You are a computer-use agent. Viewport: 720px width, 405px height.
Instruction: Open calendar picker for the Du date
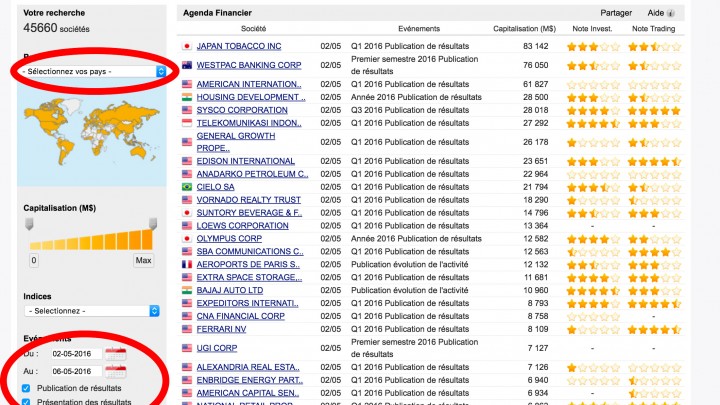point(115,354)
